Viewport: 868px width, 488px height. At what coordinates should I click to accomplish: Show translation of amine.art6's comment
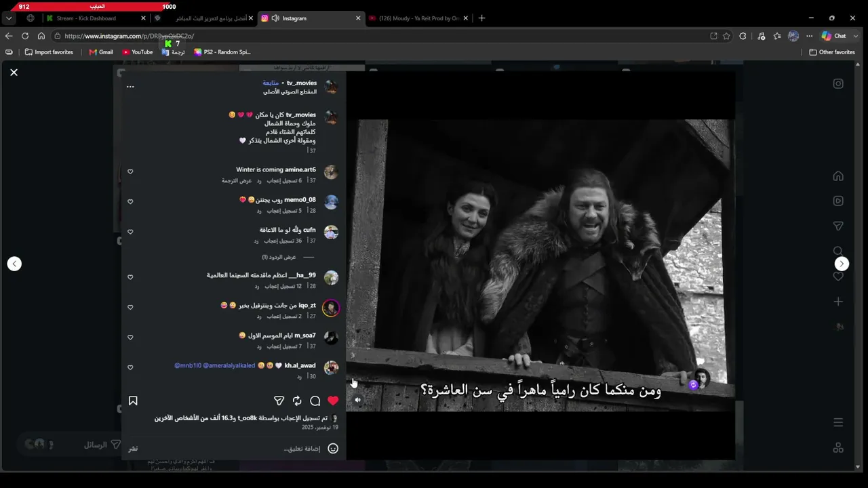237,181
